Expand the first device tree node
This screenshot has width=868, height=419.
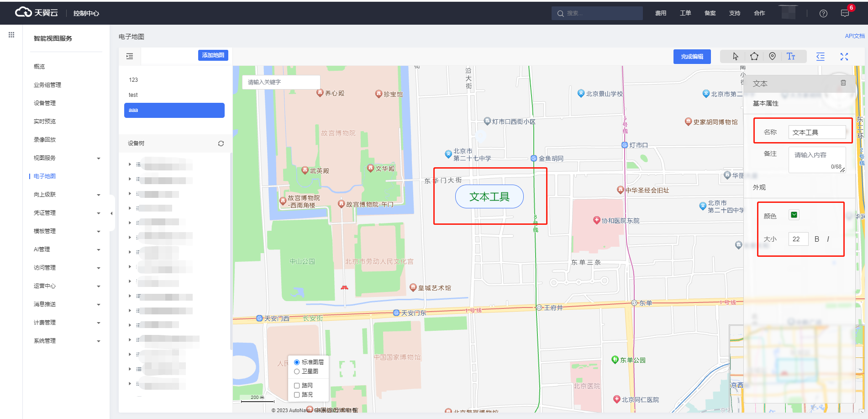(x=130, y=164)
